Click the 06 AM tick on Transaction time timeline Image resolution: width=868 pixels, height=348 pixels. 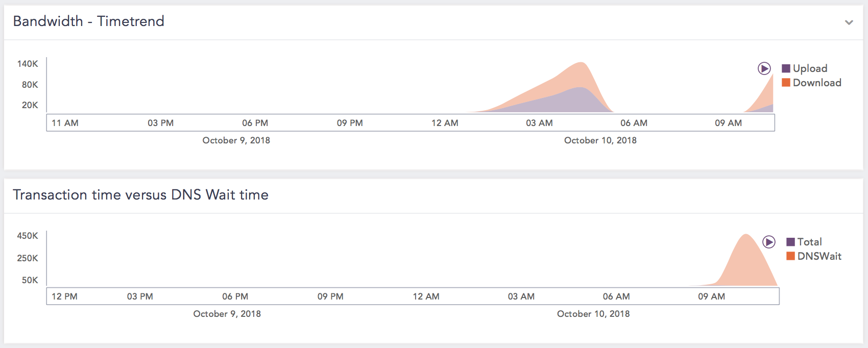point(616,296)
